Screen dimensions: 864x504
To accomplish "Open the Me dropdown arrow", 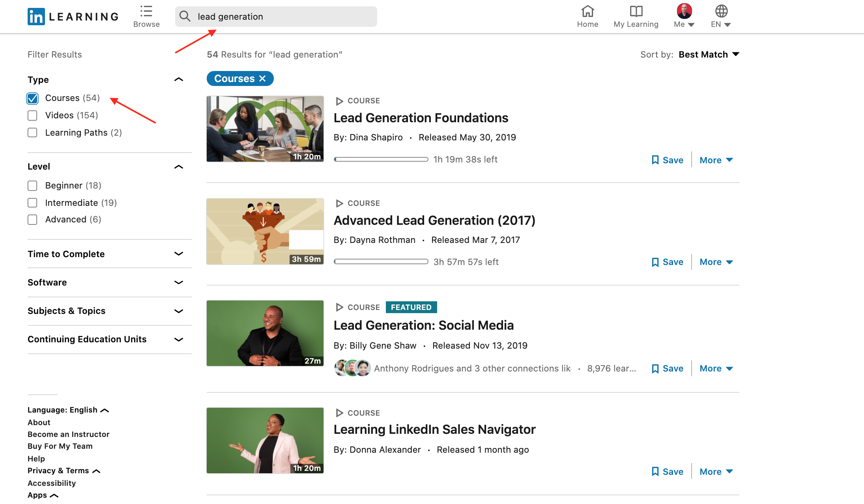I will tap(691, 25).
